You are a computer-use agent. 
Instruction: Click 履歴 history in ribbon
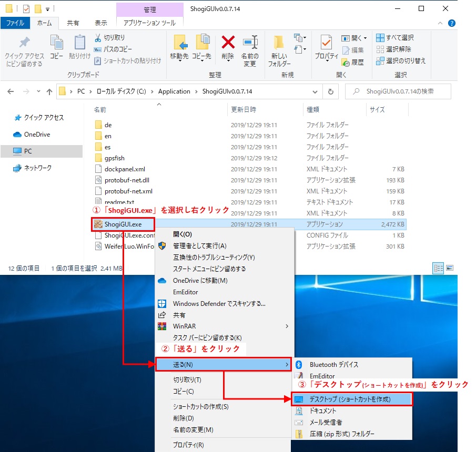(x=353, y=62)
